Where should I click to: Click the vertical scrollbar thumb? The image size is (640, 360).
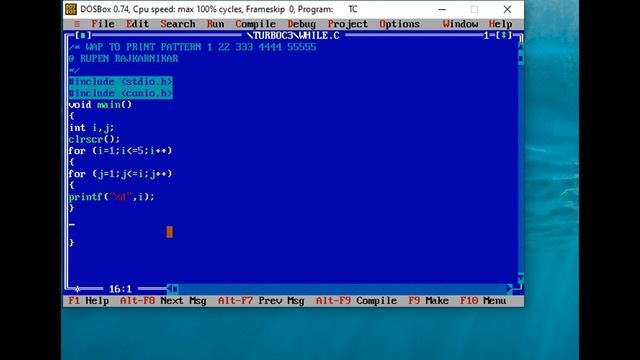click(521, 59)
